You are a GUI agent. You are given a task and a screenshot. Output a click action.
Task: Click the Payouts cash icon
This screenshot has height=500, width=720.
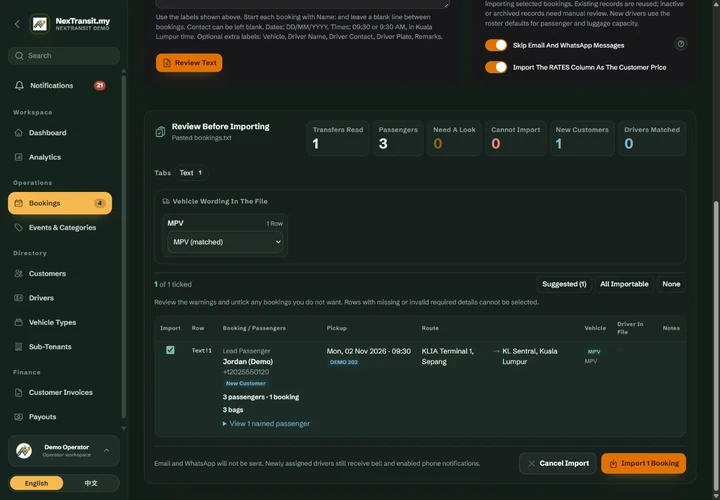click(x=18, y=416)
